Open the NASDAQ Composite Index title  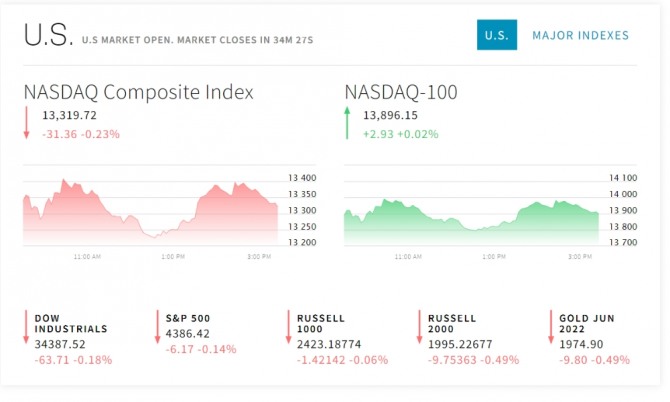138,92
